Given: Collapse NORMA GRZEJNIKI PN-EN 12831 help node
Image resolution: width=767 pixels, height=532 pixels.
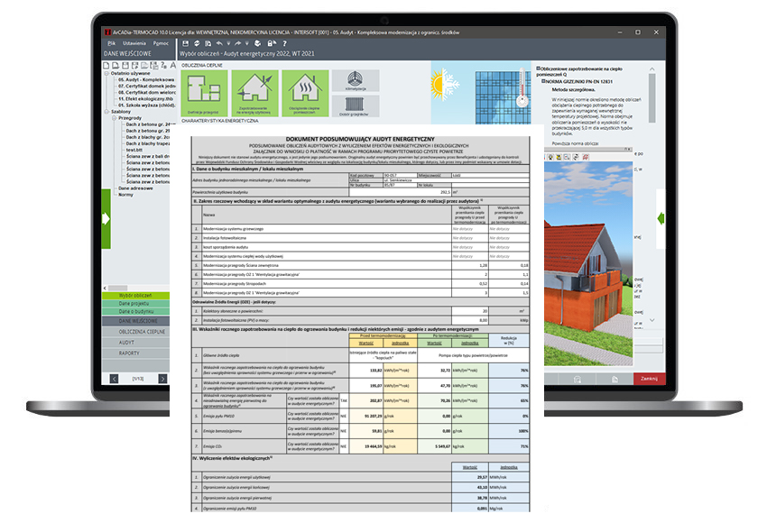Looking at the screenshot, I should click(543, 81).
